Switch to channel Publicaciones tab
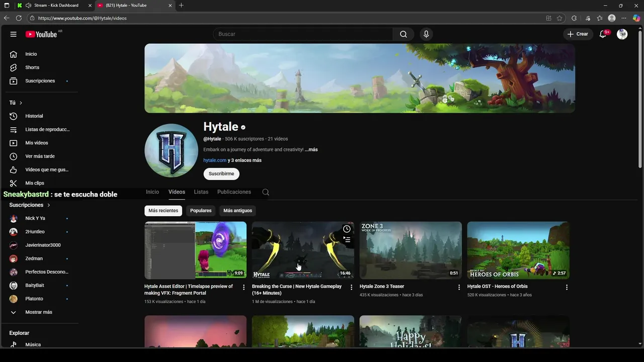The image size is (644, 362). [234, 192]
